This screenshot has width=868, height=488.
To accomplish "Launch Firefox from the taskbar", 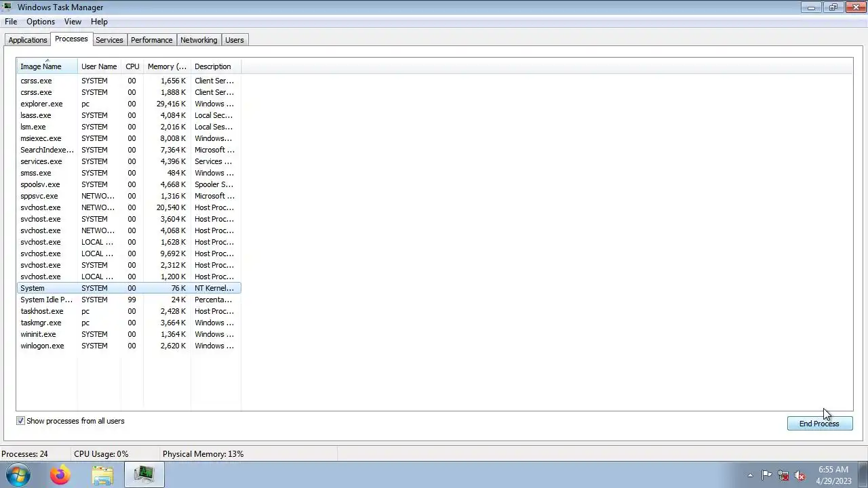I will 60,475.
